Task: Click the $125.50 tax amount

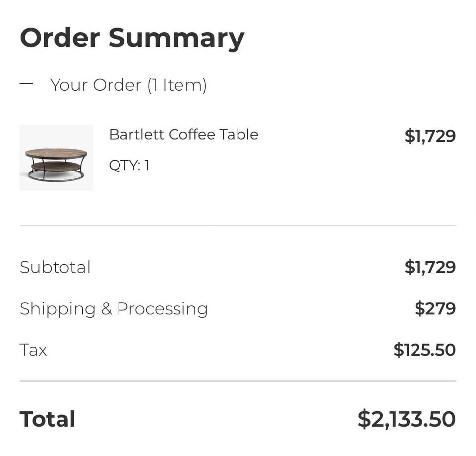Action: (424, 350)
